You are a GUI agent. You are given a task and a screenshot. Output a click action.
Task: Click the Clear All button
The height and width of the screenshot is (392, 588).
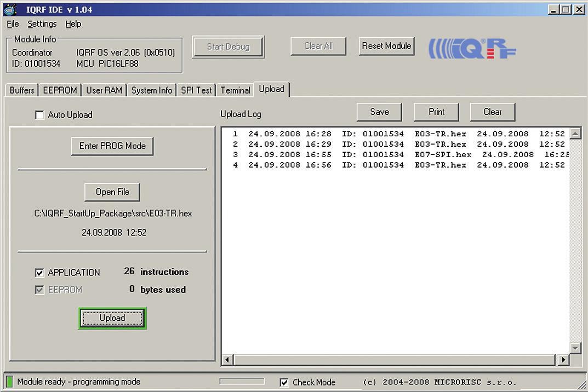tap(318, 46)
